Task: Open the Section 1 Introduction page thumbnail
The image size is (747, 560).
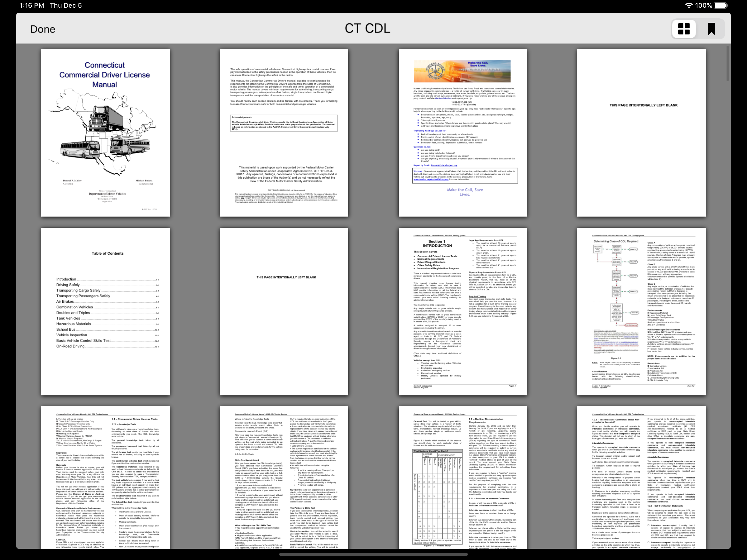Action: pyautogui.click(x=463, y=311)
